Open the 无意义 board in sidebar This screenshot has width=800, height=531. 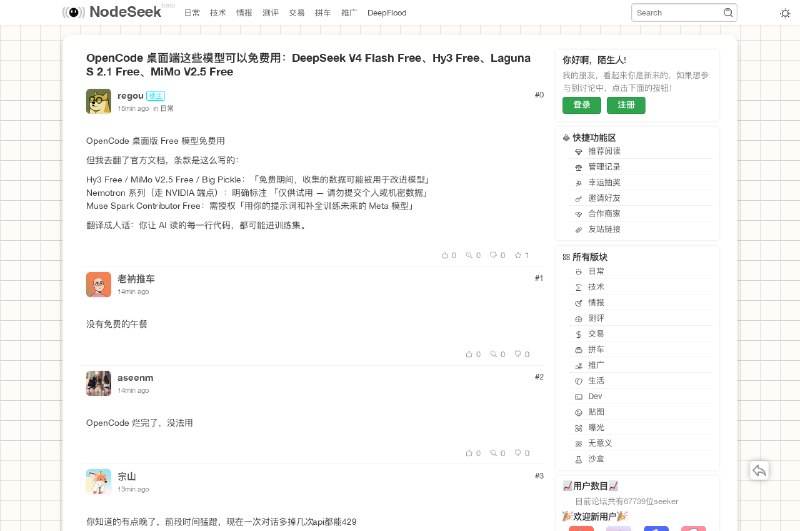pos(600,443)
